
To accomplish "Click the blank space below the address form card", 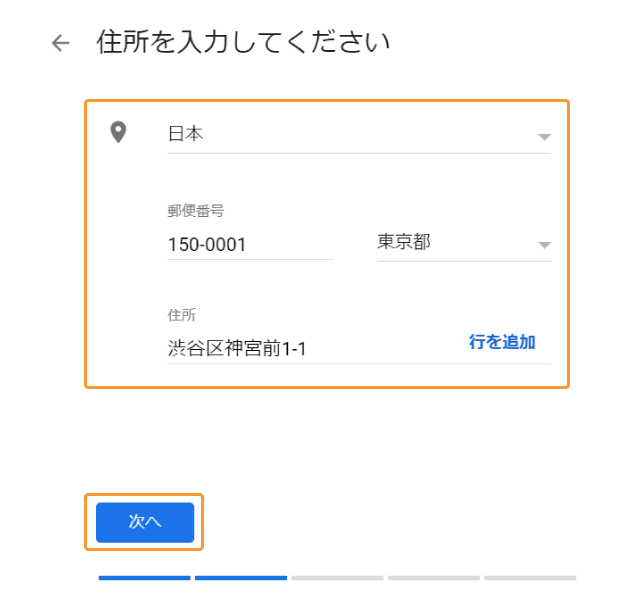I will click(x=326, y=439).
